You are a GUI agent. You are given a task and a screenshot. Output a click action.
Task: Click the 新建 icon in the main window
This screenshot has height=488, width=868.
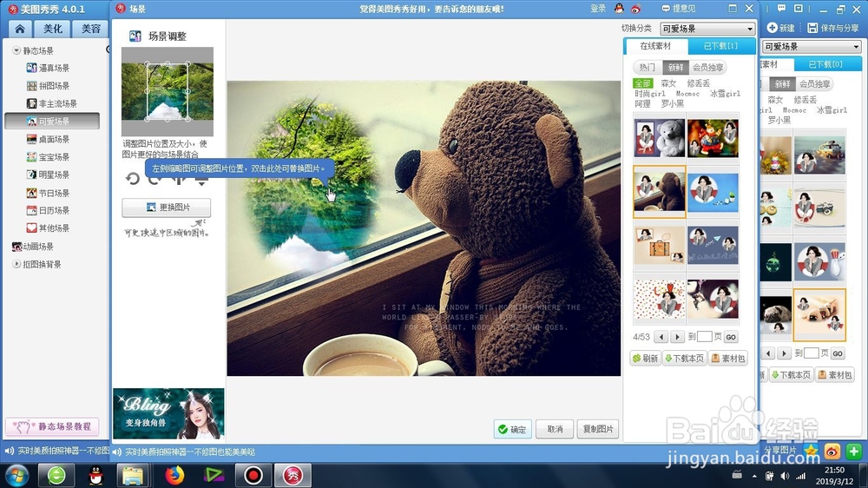point(780,28)
